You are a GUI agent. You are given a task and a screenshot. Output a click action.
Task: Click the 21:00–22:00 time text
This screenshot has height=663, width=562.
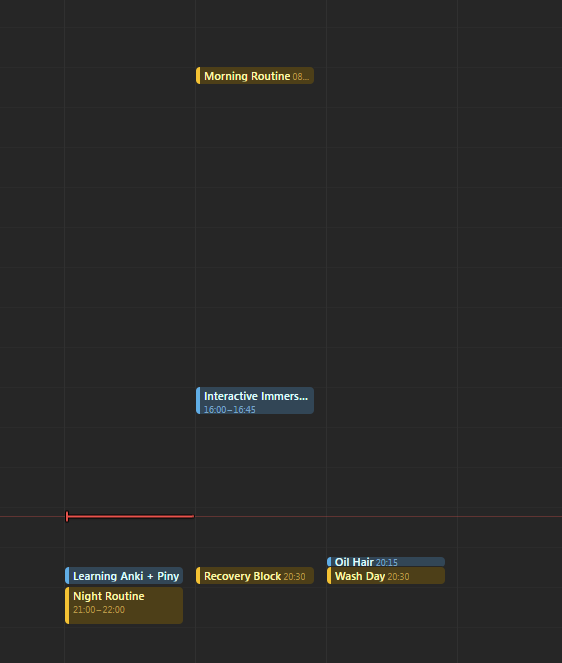tap(99, 610)
